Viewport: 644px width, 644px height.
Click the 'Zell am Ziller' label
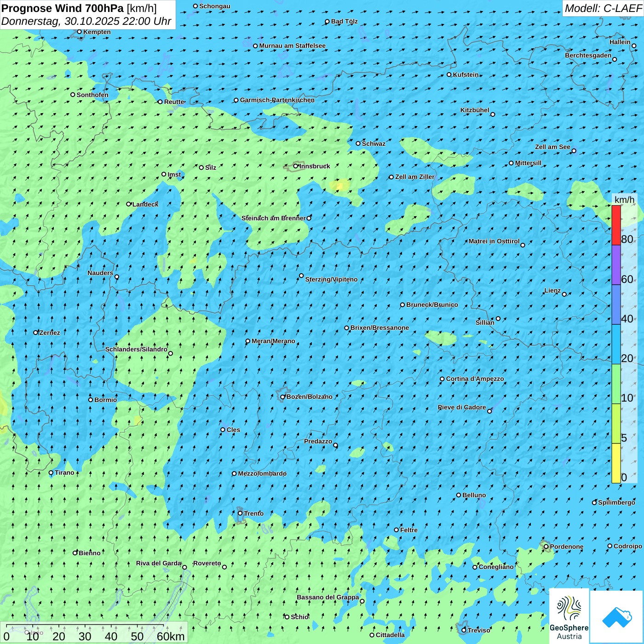point(415,177)
